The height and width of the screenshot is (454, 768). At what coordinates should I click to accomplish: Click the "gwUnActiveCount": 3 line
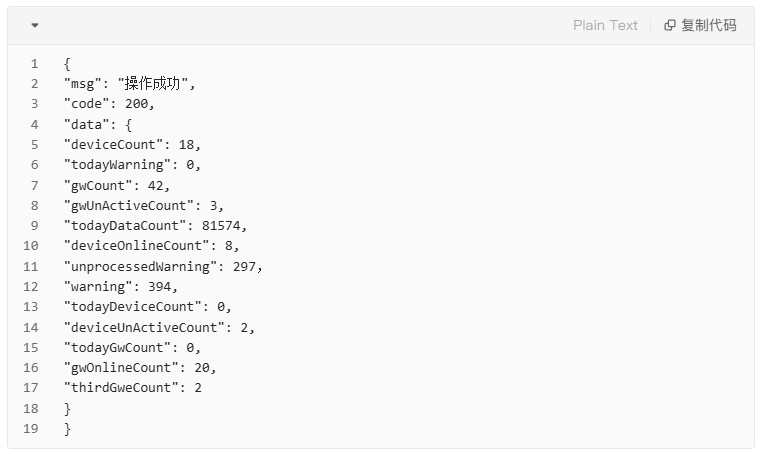pyautogui.click(x=144, y=206)
